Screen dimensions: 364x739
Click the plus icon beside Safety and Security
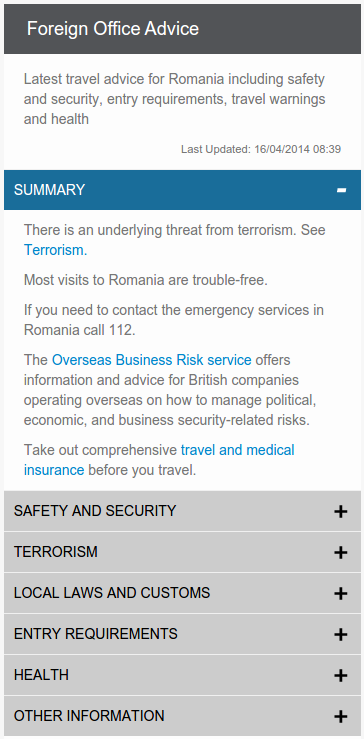(340, 511)
